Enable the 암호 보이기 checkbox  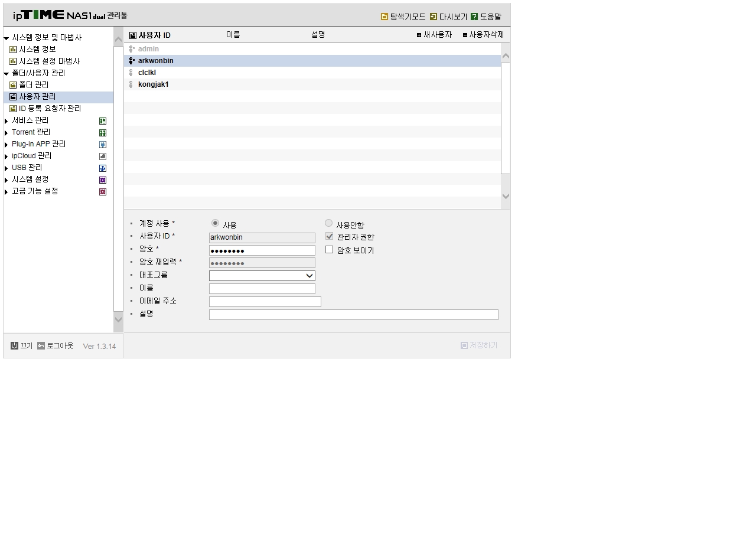(x=330, y=250)
